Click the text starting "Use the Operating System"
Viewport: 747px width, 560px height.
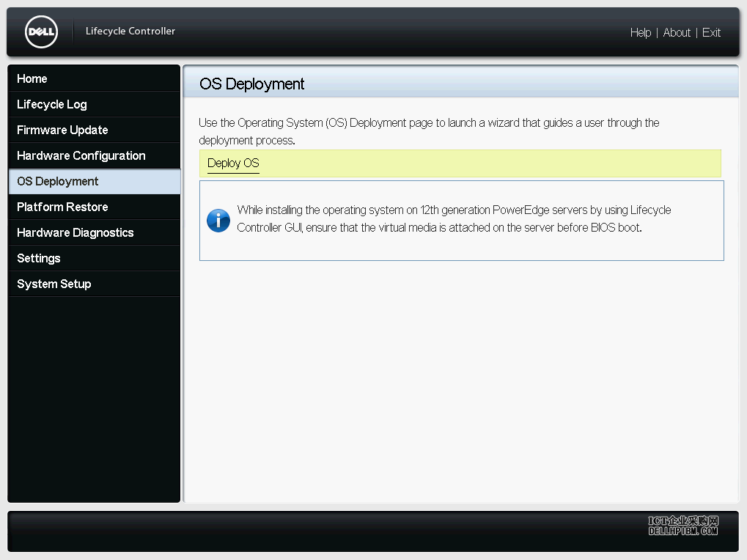pyautogui.click(x=429, y=131)
